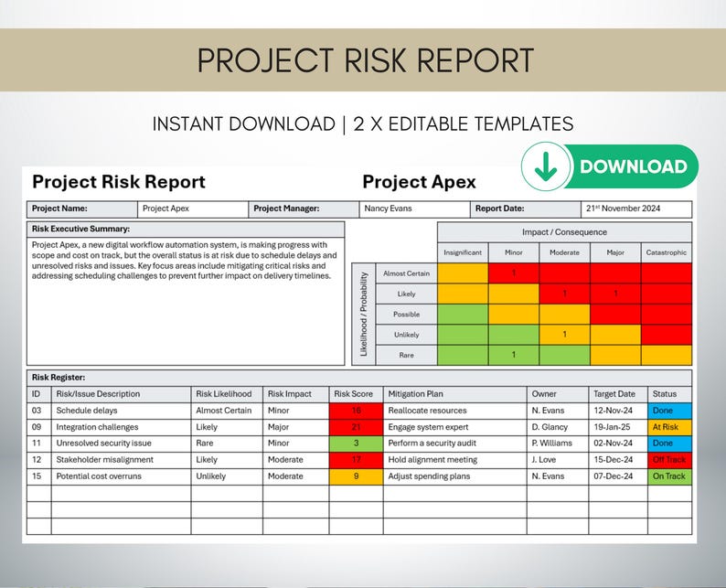Screen dimensions: 726x588
Task: Click the 'On Track' status cell
Action: 669,476
